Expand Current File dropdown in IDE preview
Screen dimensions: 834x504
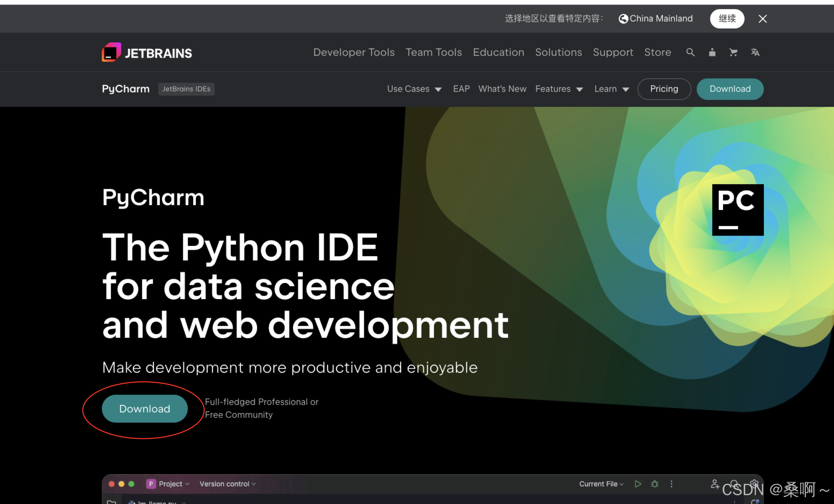click(x=601, y=484)
